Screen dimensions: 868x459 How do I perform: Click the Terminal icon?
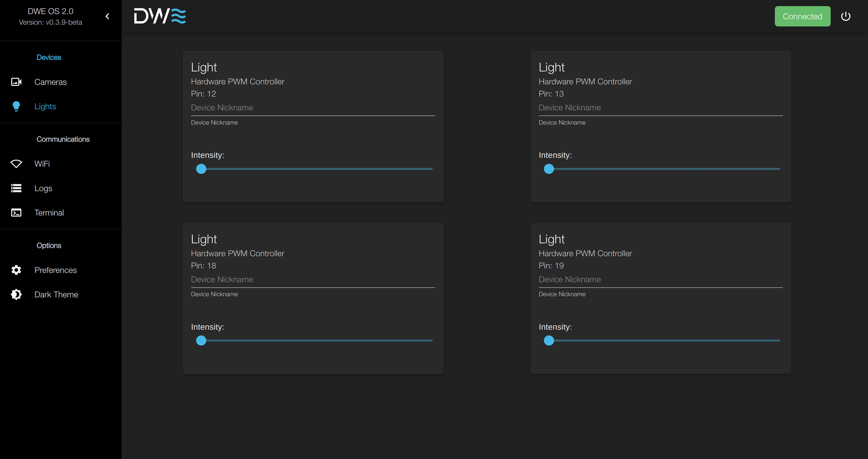tap(16, 212)
